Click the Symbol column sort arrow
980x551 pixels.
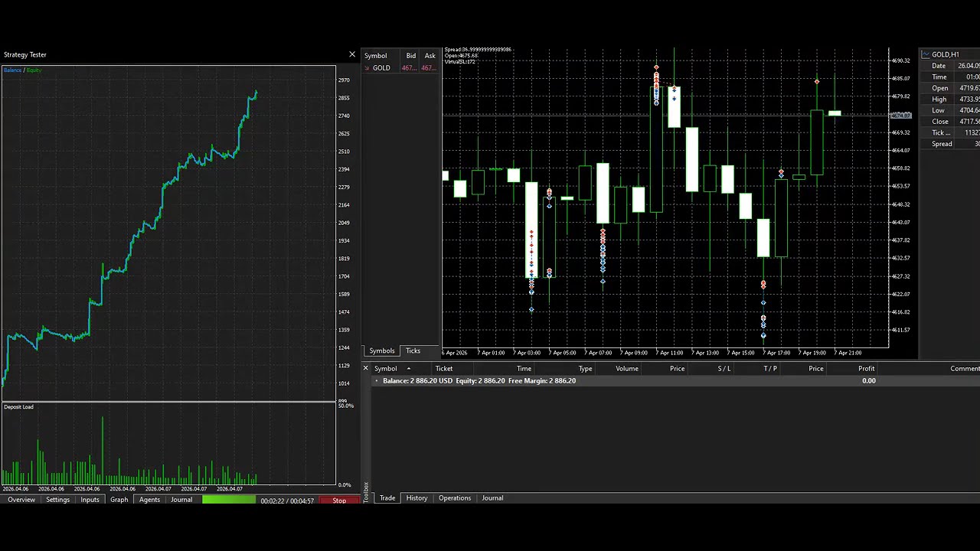coord(409,369)
